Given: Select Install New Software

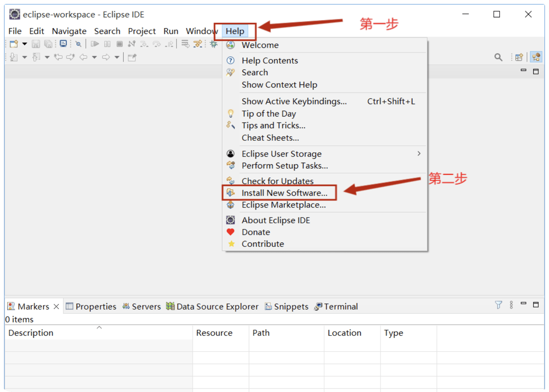Looking at the screenshot, I should 325,193.
